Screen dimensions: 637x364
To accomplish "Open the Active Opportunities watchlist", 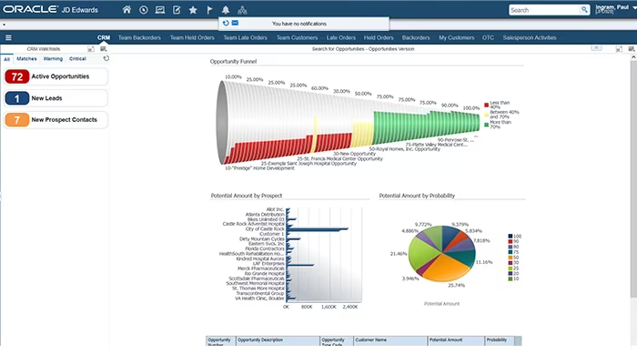I will pyautogui.click(x=56, y=76).
